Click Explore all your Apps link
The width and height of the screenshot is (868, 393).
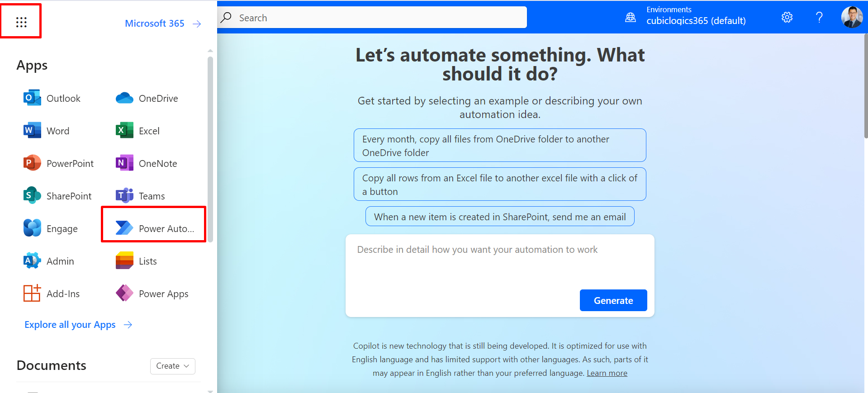tap(78, 325)
